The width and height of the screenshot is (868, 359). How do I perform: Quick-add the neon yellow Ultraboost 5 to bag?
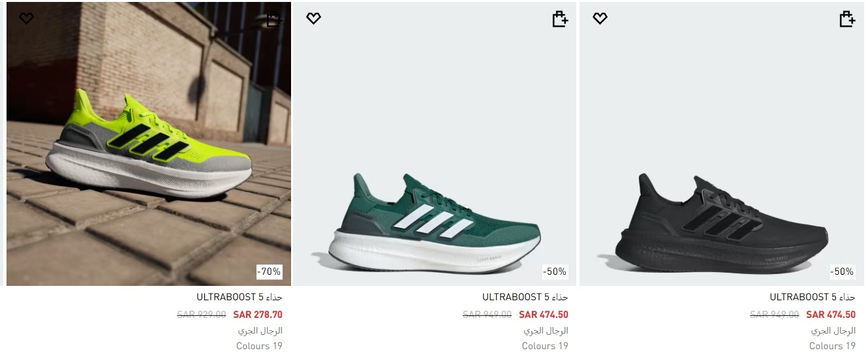click(x=274, y=20)
